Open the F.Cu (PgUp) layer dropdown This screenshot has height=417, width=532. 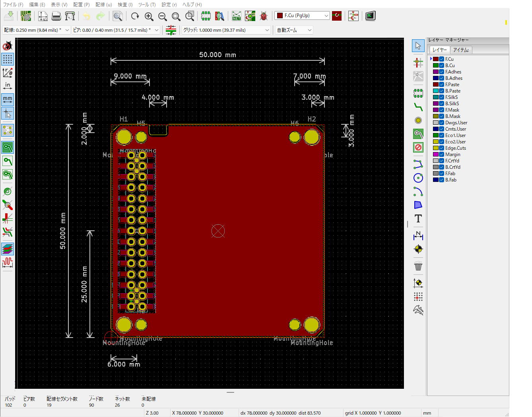point(302,15)
